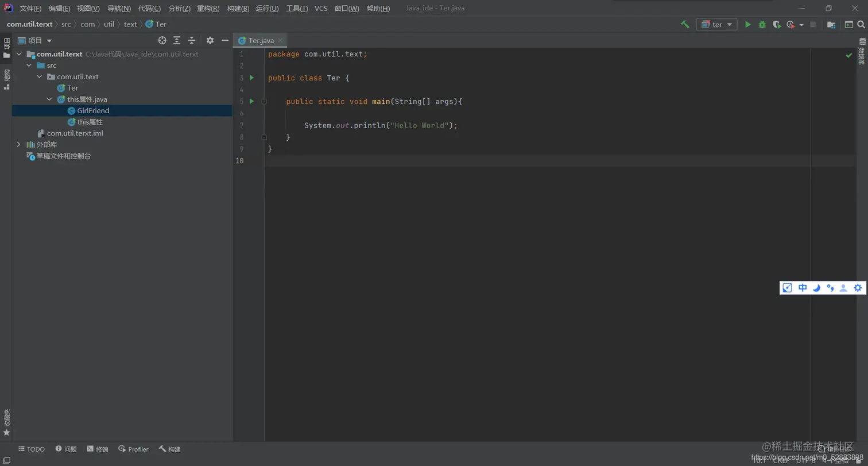This screenshot has height=466, width=868.
Task: Run 'ter' with coverage
Action: click(x=777, y=25)
